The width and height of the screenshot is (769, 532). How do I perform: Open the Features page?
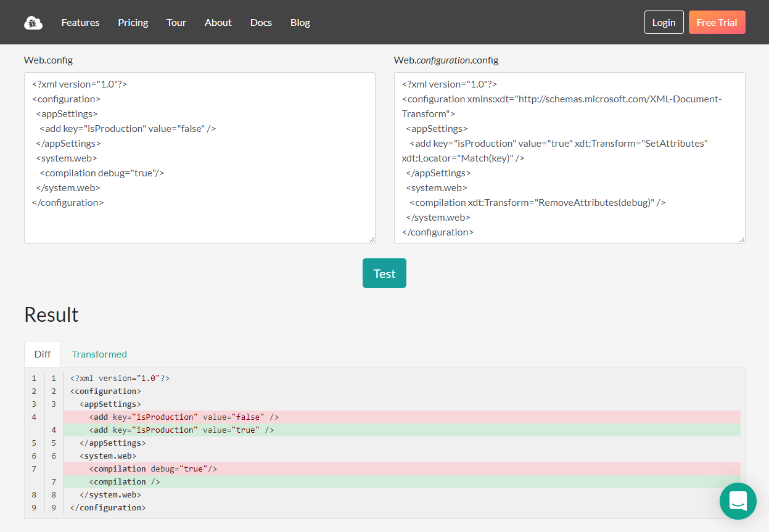coord(80,22)
